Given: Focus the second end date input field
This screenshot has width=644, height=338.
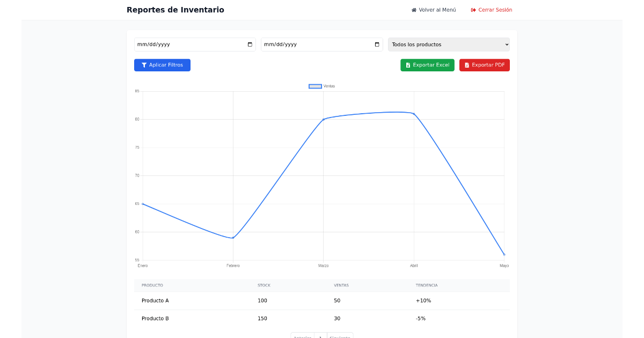Looking at the screenshot, I should (317, 45).
